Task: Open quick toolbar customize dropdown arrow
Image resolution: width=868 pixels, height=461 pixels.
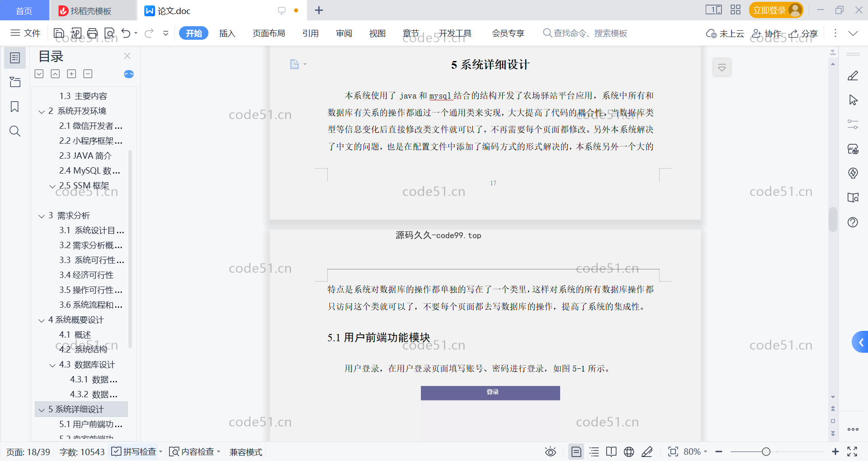Action: click(166, 33)
